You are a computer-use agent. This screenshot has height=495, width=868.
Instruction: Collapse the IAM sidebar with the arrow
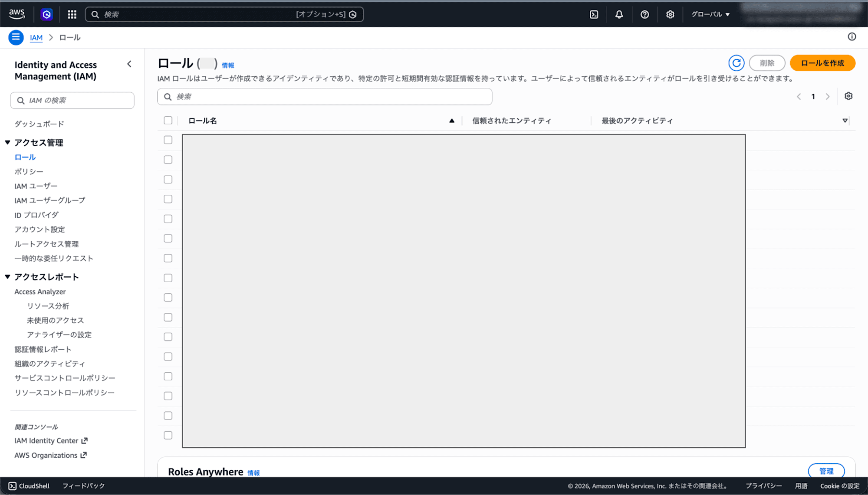coord(129,64)
